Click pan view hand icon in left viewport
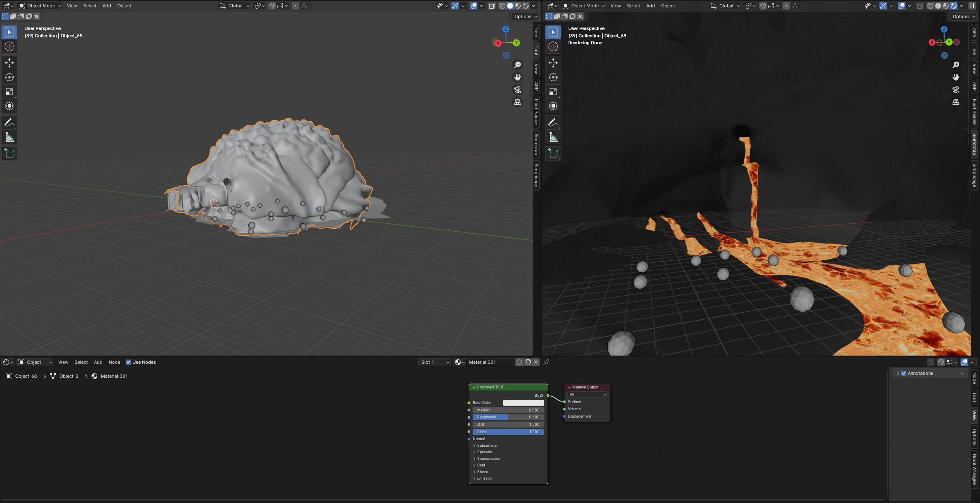 click(517, 77)
